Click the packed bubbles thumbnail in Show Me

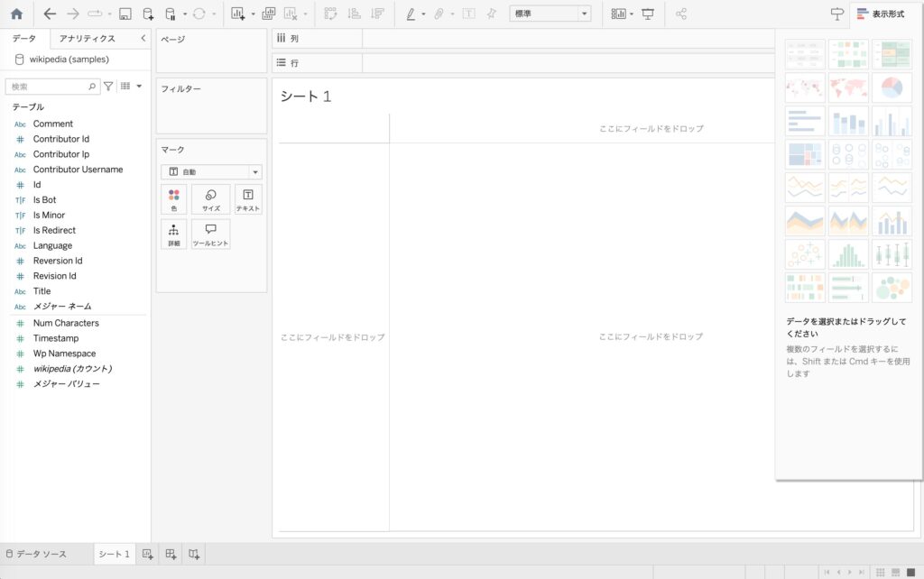[x=892, y=288]
